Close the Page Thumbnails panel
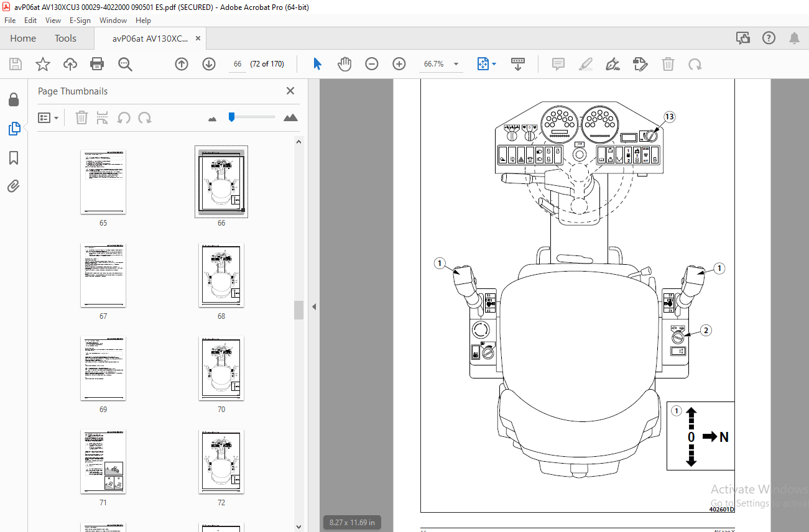 (290, 91)
